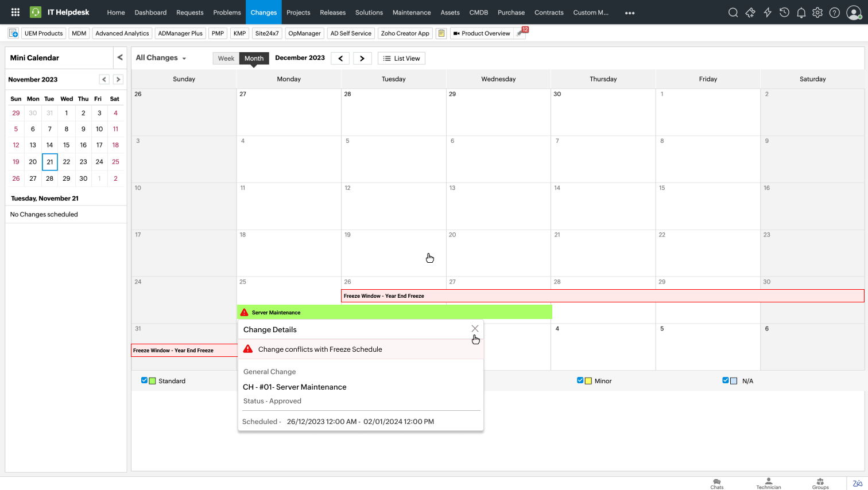Click the quick actions lightning icon
Image resolution: width=868 pixels, height=490 pixels.
coord(768,13)
